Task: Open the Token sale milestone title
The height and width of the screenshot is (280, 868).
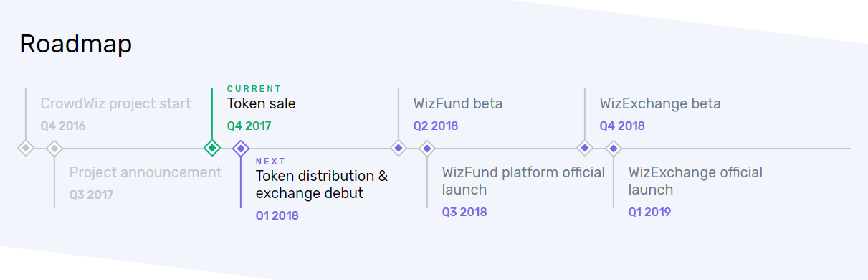Action: coord(262,103)
